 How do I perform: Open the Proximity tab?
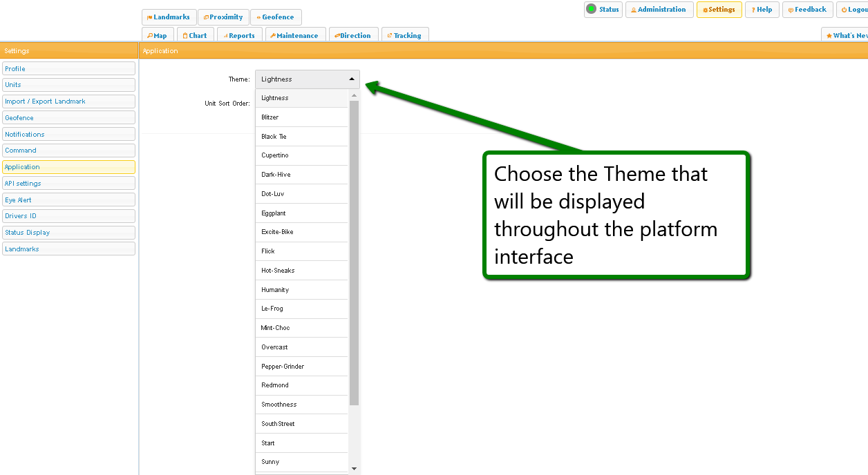[x=223, y=17]
